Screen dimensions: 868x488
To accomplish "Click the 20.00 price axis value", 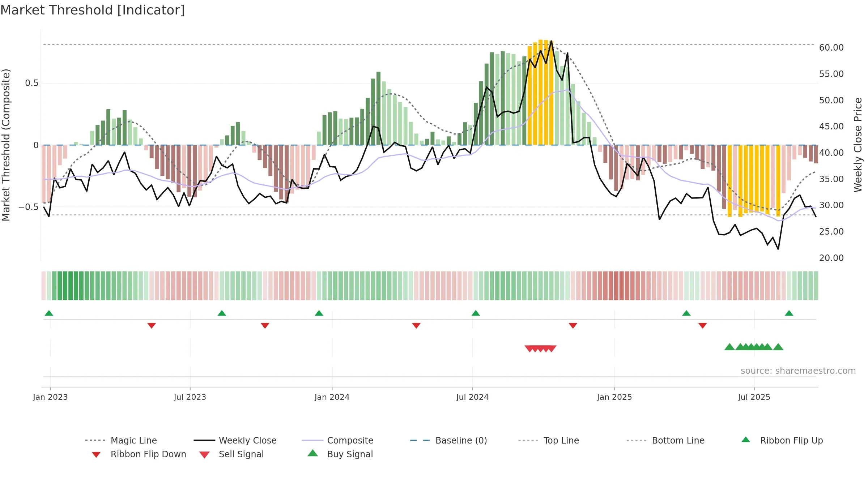I will coord(831,258).
